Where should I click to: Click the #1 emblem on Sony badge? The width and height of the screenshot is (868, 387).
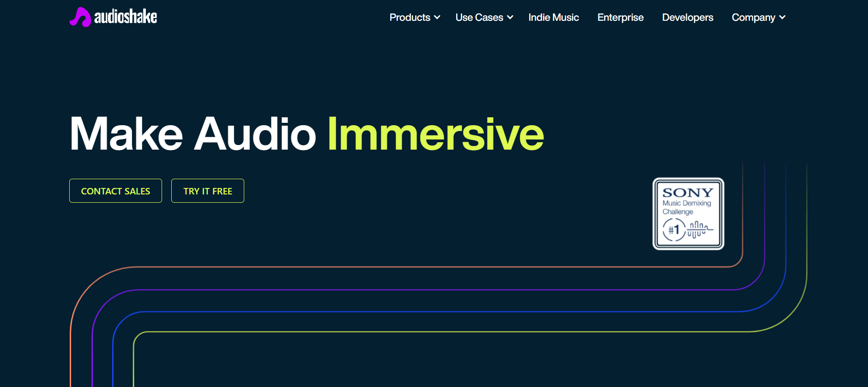point(674,230)
